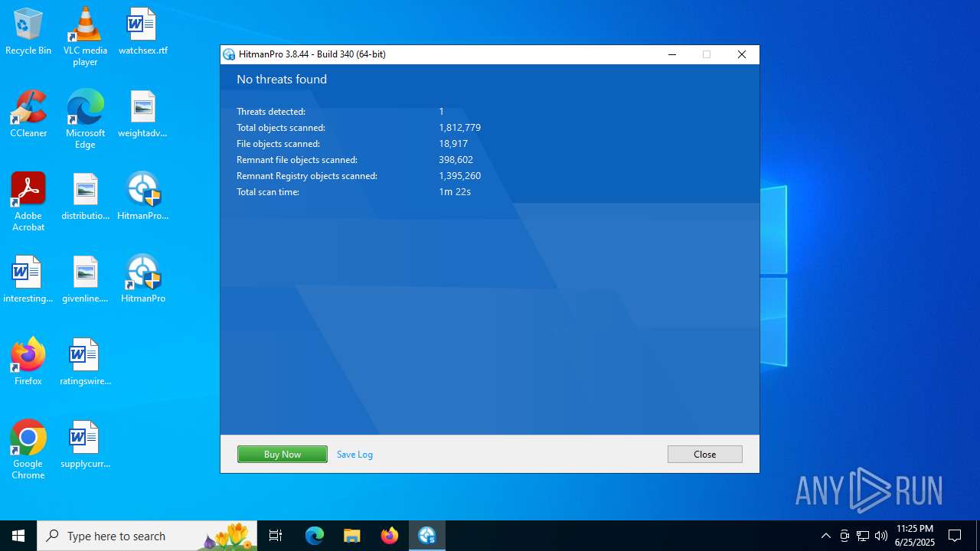Viewport: 980px width, 551px height.
Task: Click the Save Log link
Action: (354, 454)
